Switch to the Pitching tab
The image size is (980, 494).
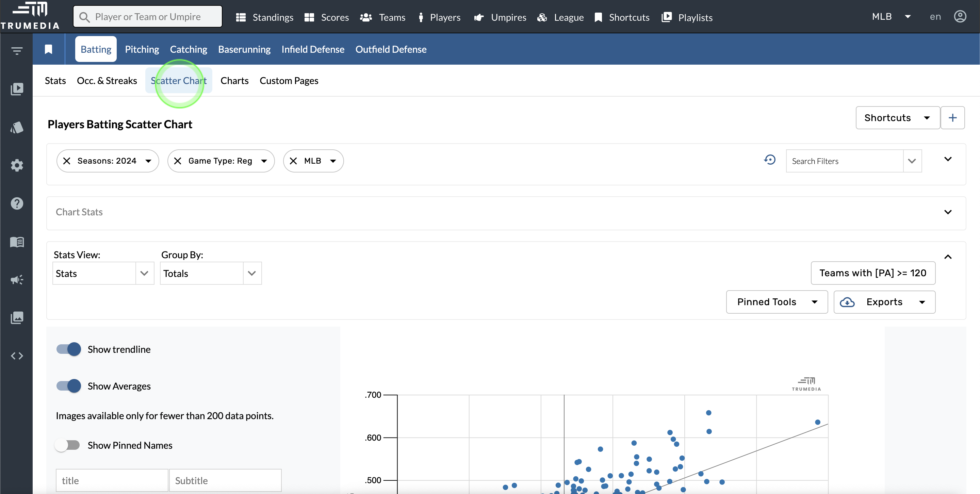coord(142,49)
